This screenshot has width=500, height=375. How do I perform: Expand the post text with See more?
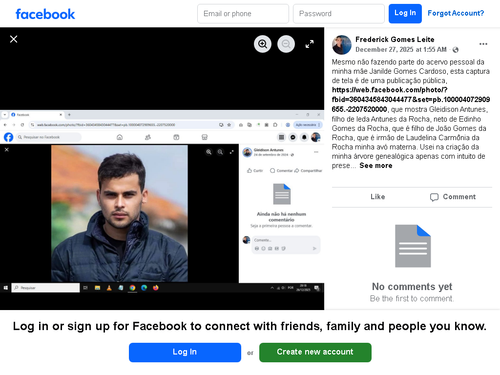376,166
